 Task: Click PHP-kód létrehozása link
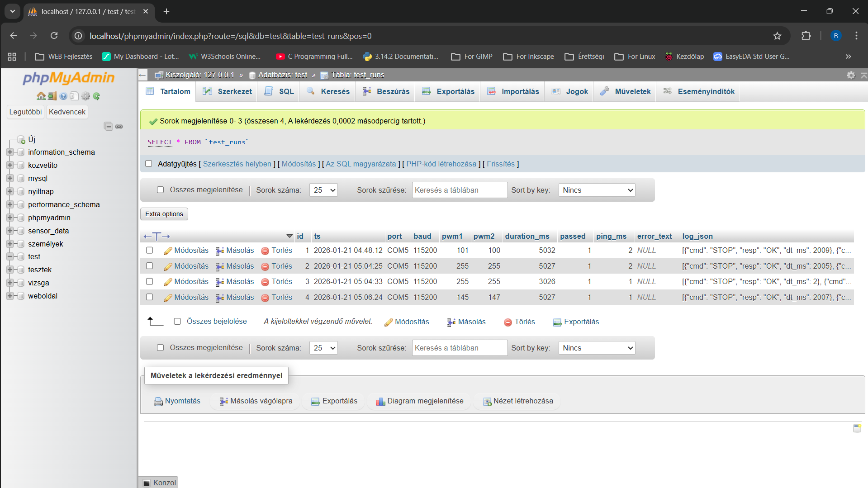441,164
